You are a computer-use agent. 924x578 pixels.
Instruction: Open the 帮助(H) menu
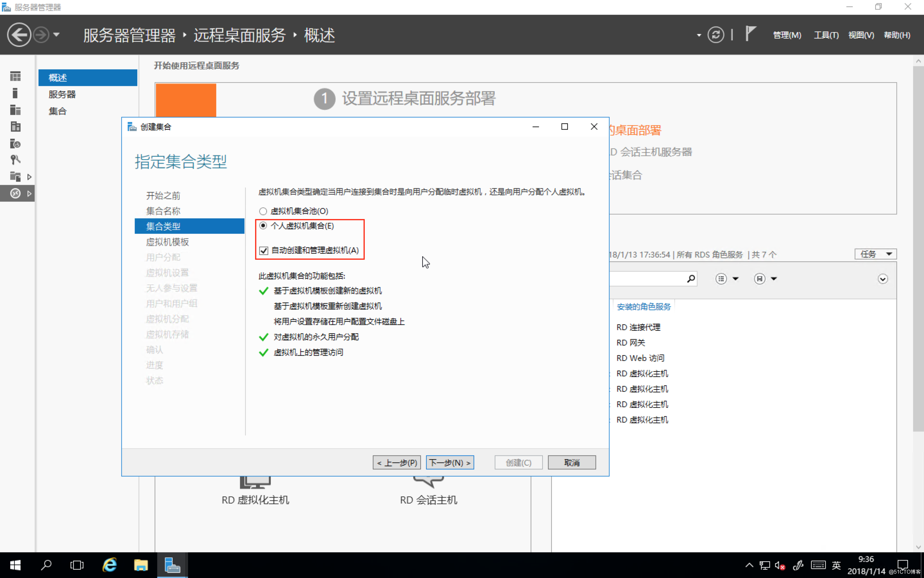click(897, 35)
